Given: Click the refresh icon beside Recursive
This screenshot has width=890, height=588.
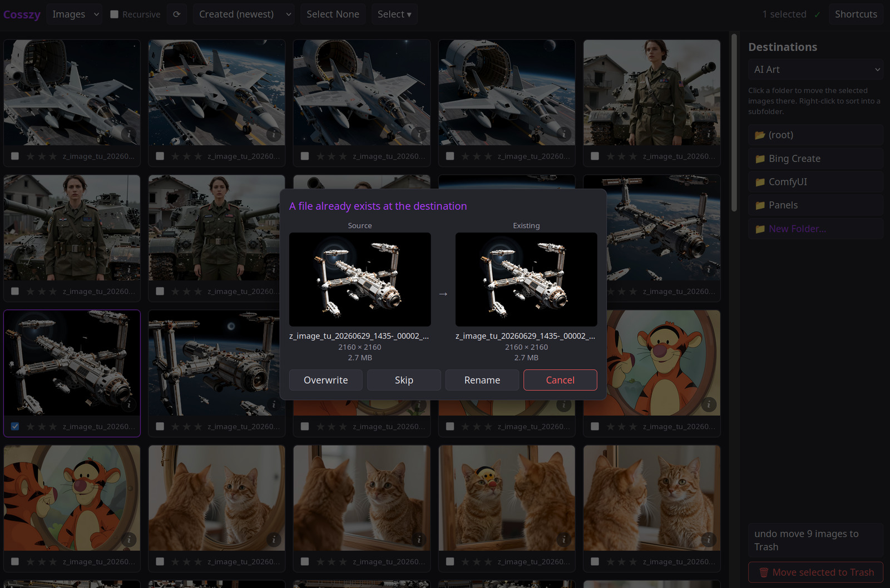Looking at the screenshot, I should [176, 14].
